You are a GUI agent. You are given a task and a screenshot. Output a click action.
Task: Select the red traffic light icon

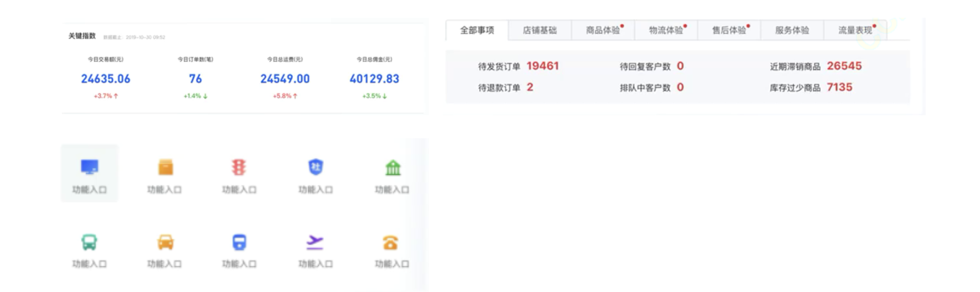239,167
